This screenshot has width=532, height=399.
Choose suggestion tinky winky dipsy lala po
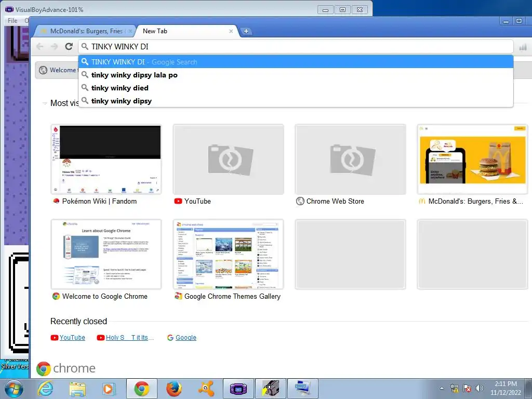click(296, 75)
